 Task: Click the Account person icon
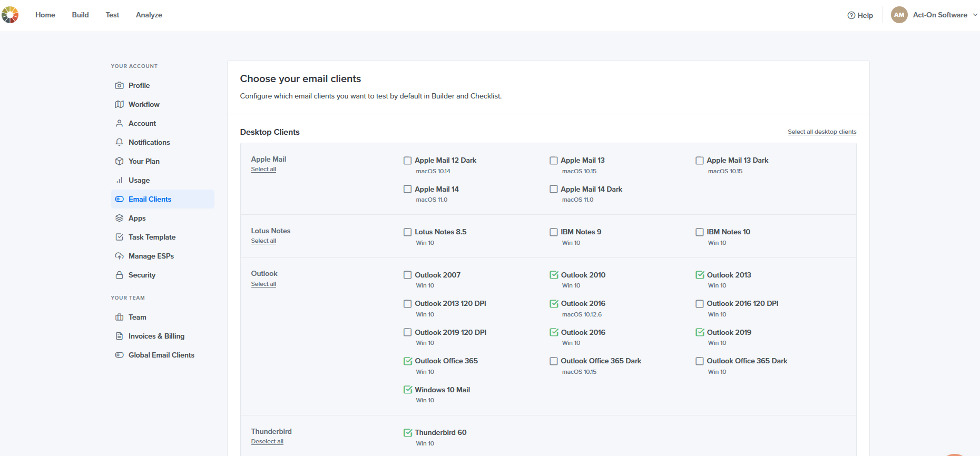click(x=120, y=123)
